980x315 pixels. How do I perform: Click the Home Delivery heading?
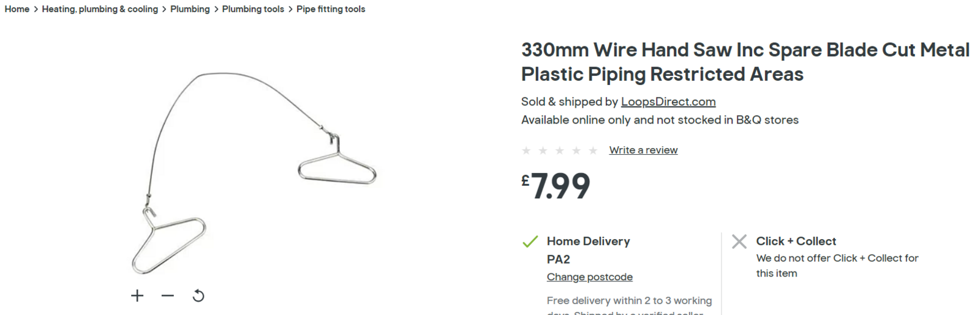click(588, 242)
